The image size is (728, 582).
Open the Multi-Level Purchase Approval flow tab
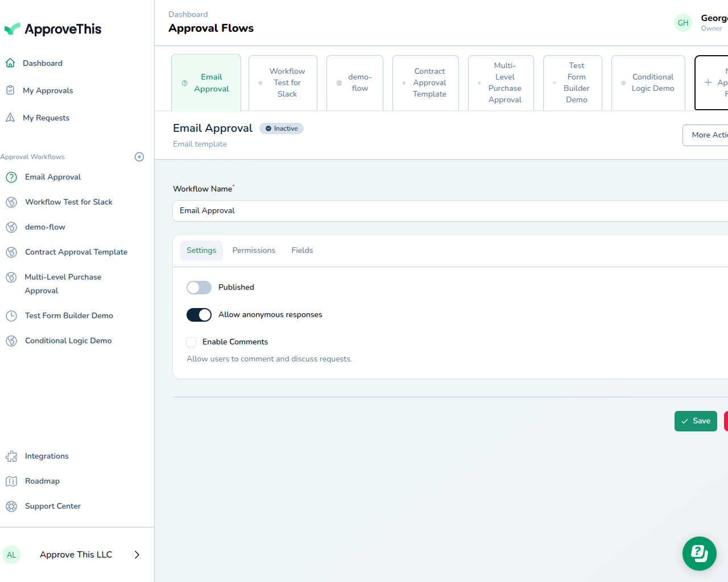[501, 83]
